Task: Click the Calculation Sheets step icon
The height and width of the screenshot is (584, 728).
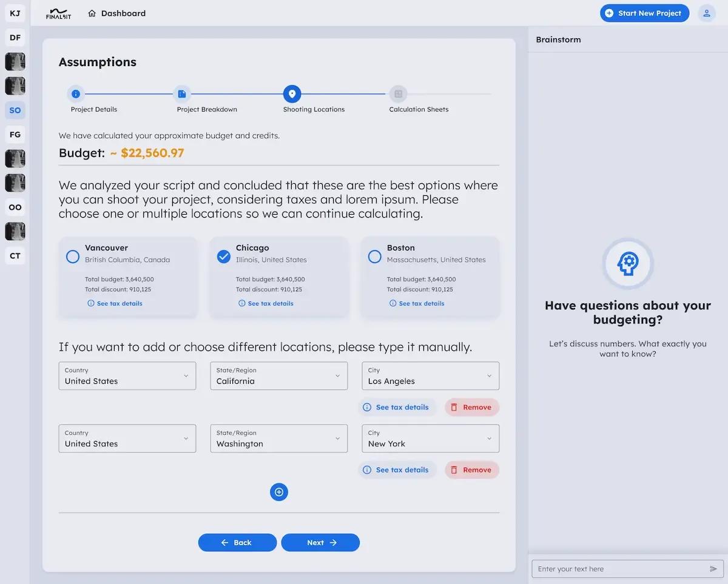Action: click(398, 94)
